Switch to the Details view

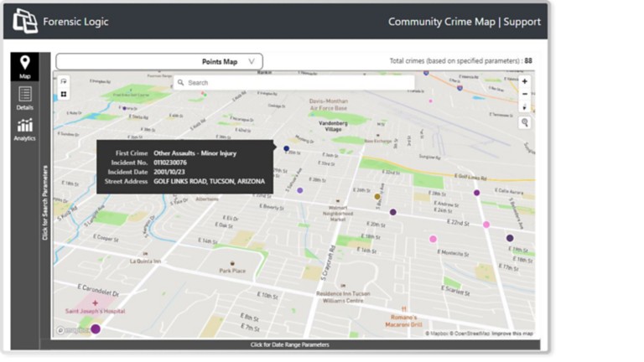(x=24, y=99)
